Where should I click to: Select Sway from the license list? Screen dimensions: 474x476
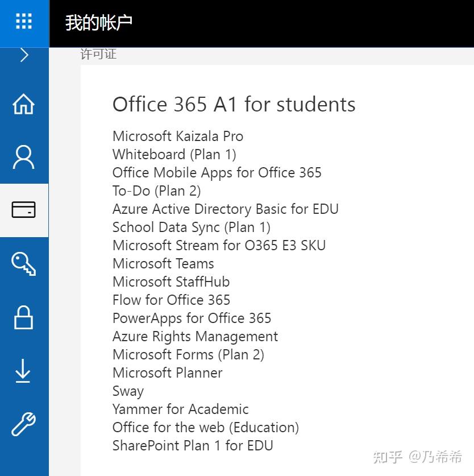[128, 391]
